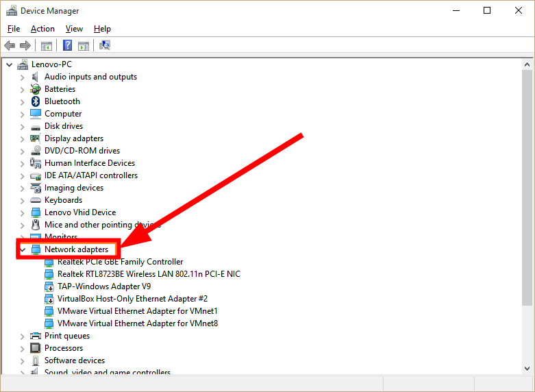Click the Print queues printer icon
This screenshot has width=535, height=392.
[36, 336]
